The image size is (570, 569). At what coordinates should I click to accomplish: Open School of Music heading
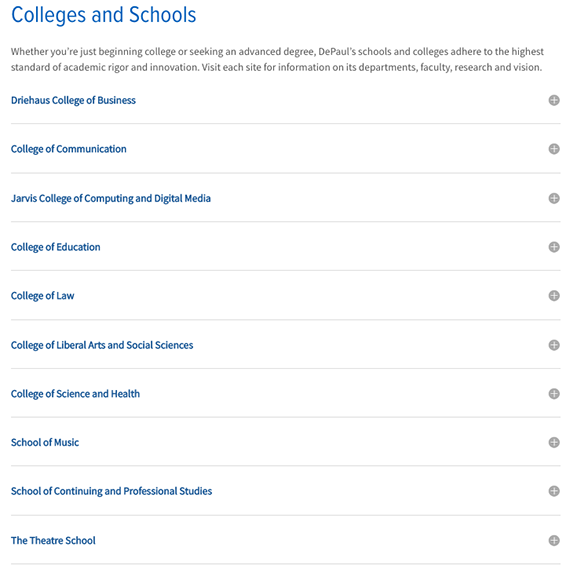(x=45, y=442)
